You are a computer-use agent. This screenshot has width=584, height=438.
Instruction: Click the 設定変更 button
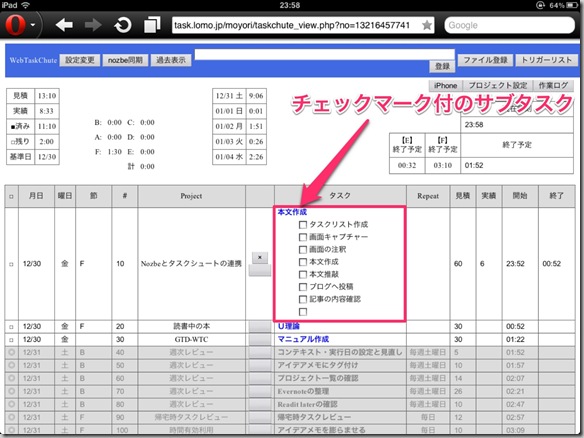(80, 60)
